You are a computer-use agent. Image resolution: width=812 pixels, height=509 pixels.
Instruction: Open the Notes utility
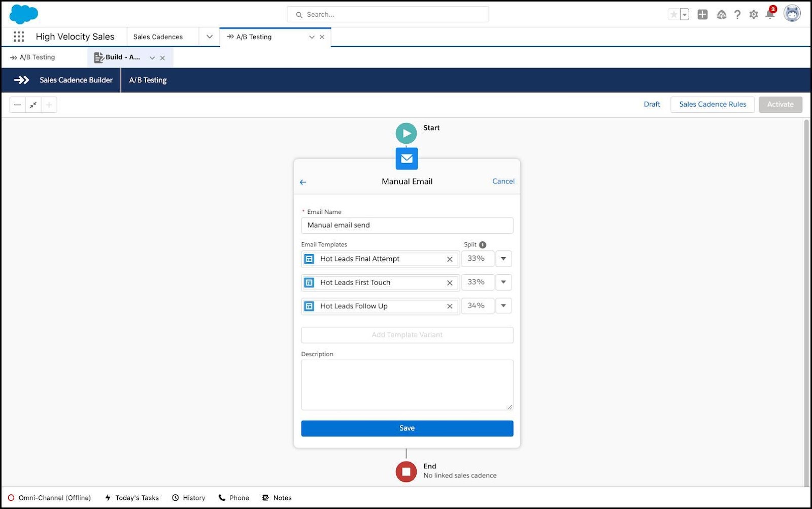pyautogui.click(x=277, y=498)
